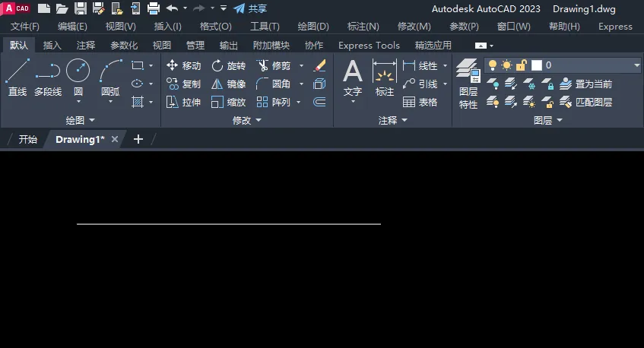Select the Line (直线) tool

pyautogui.click(x=17, y=78)
